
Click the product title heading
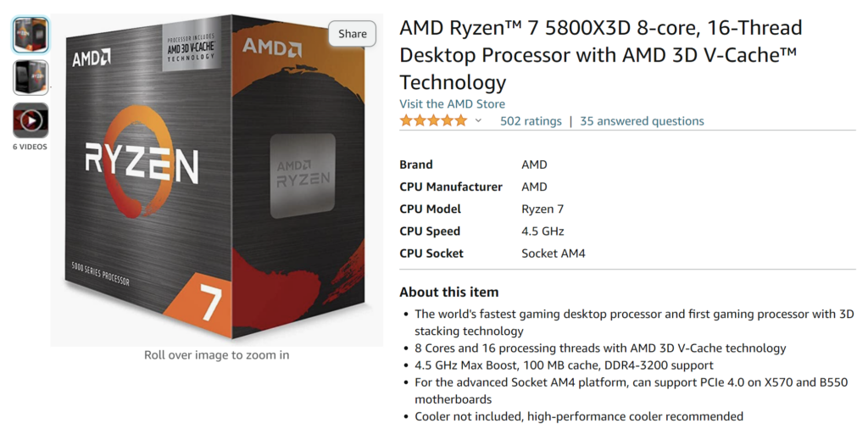(600, 54)
